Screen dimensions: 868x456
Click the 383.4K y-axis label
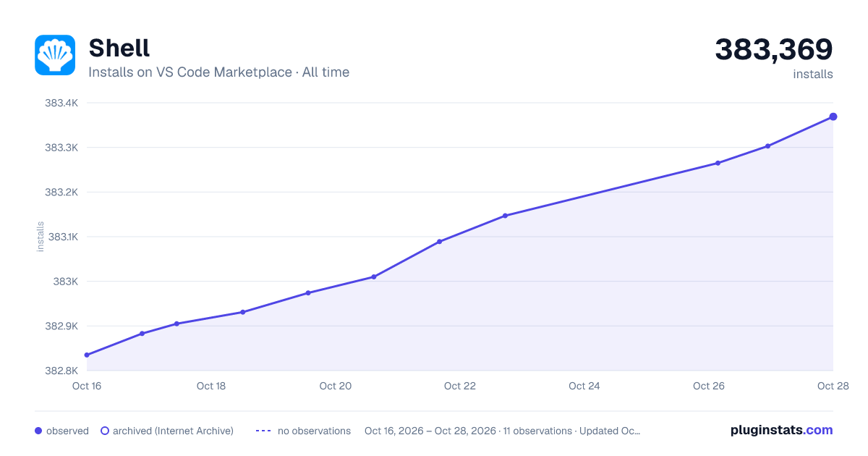[61, 103]
